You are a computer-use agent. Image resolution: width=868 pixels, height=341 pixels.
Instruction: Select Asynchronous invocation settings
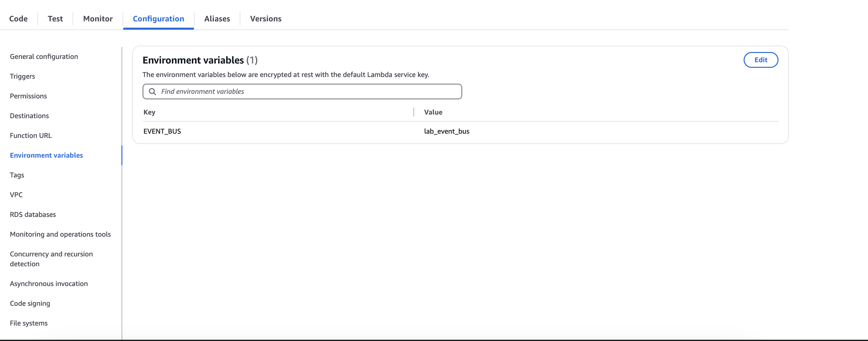pos(49,284)
